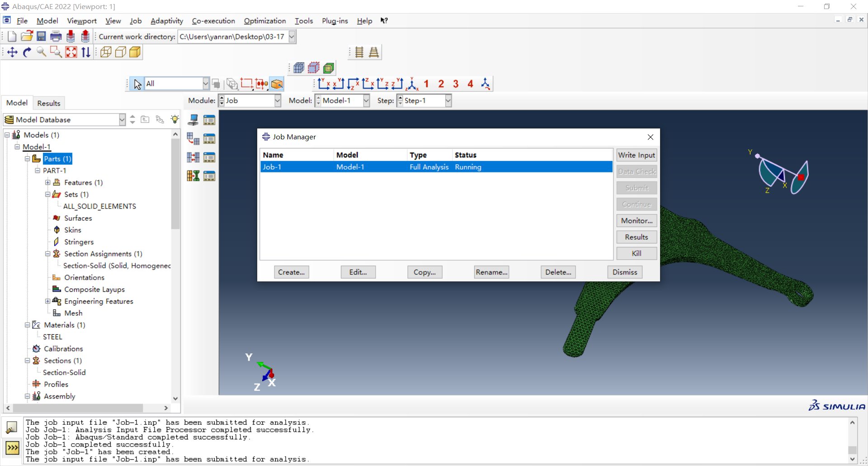
Task: Select the STEEL material item
Action: click(x=52, y=337)
